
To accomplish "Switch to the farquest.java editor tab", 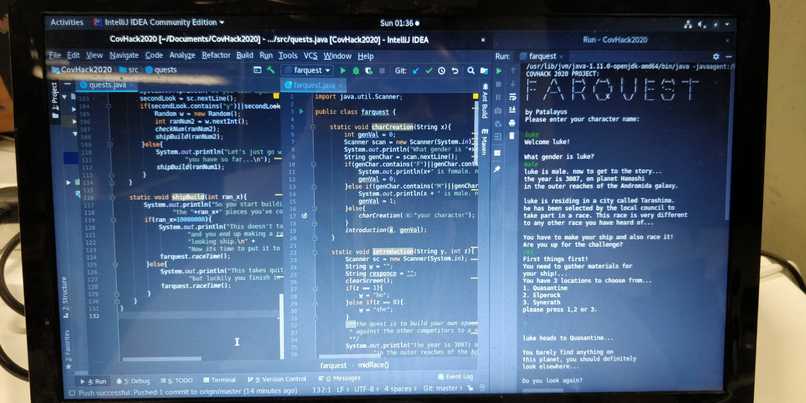I will (x=314, y=85).
